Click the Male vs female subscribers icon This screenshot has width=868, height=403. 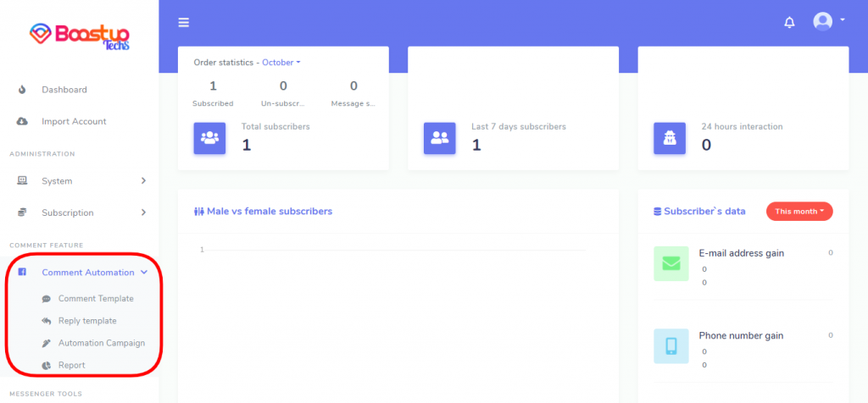click(x=199, y=211)
